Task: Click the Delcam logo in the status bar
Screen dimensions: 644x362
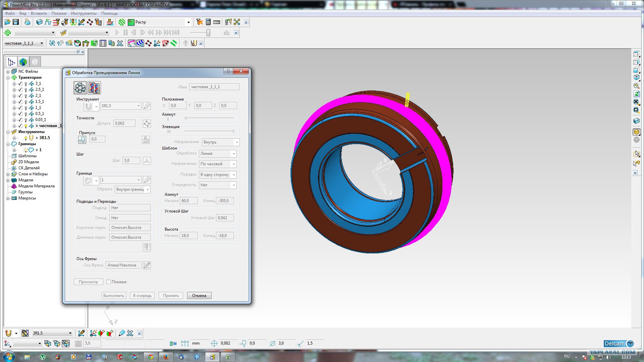Action: point(619,344)
